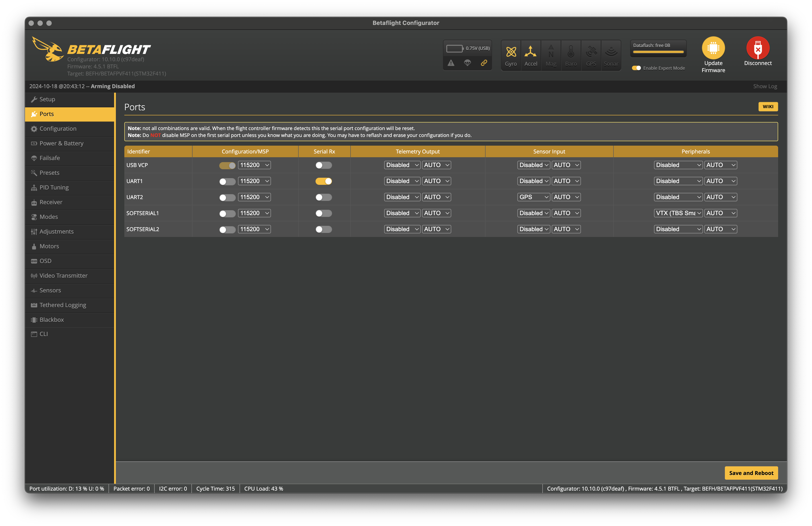Open UART1 Telemetry Output AUTO baud dropdown

pyautogui.click(x=436, y=181)
